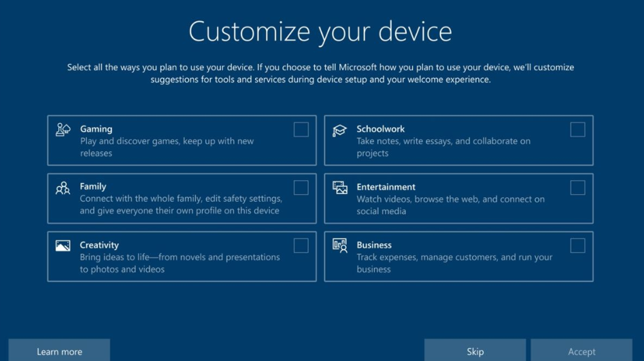644x361 pixels.
Task: Click the Accept button
Action: [582, 351]
